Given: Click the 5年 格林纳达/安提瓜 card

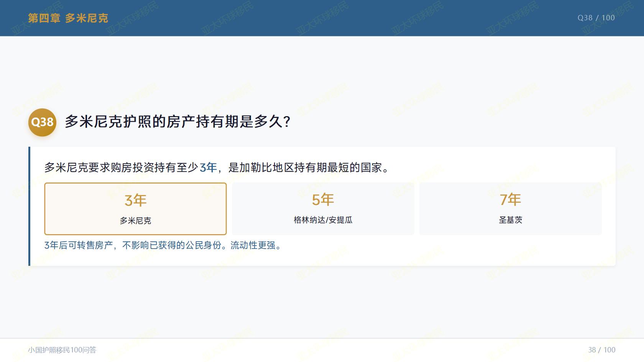Looking at the screenshot, I should point(323,209).
